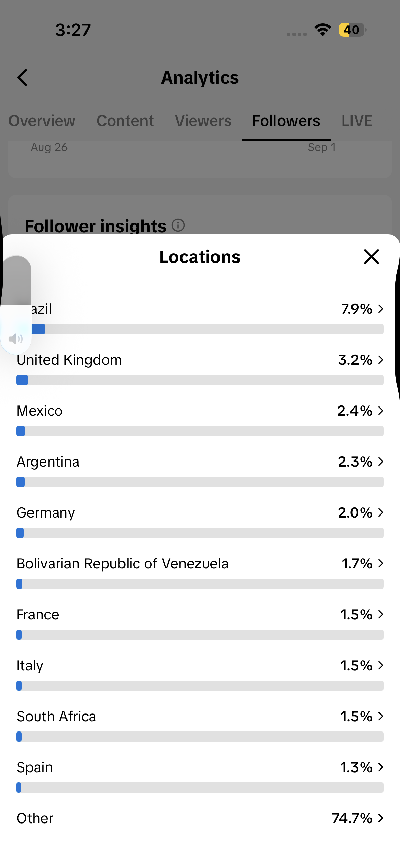Screen dimensions: 400x868
Task: Close the Locations panel with X
Action: (372, 257)
